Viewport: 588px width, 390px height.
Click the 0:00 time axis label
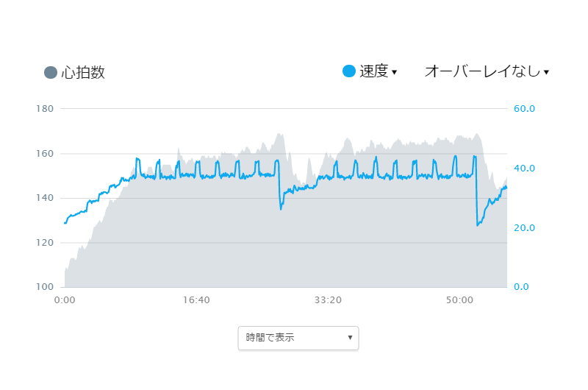pyautogui.click(x=65, y=300)
